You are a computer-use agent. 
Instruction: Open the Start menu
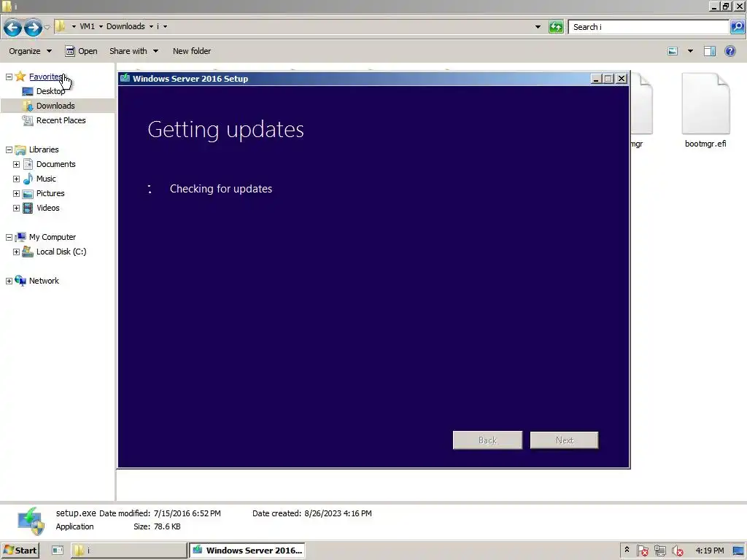pyautogui.click(x=20, y=551)
